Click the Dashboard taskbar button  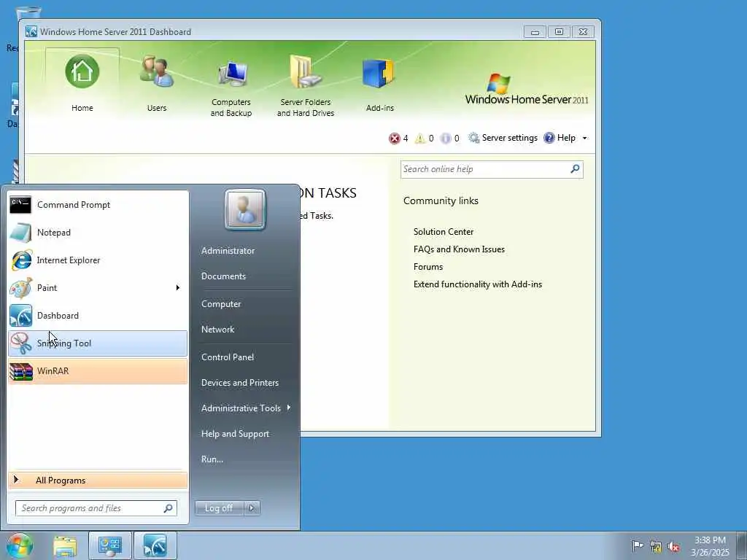click(155, 545)
